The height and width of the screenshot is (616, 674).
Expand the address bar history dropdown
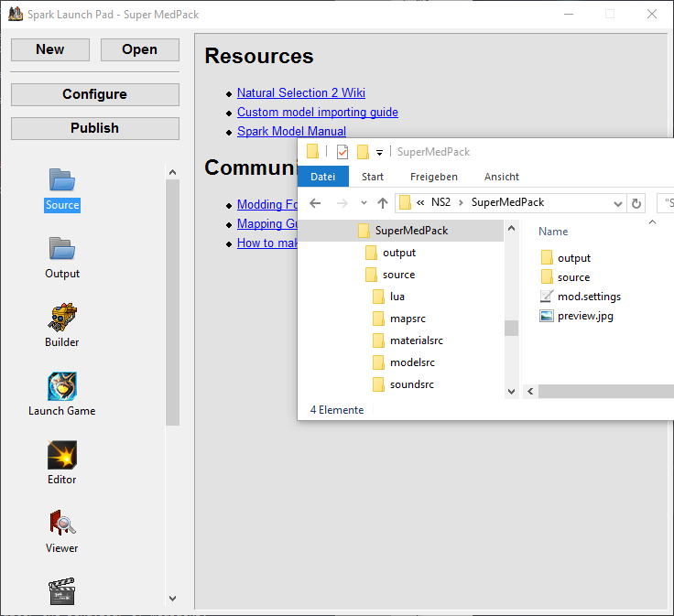coord(618,203)
